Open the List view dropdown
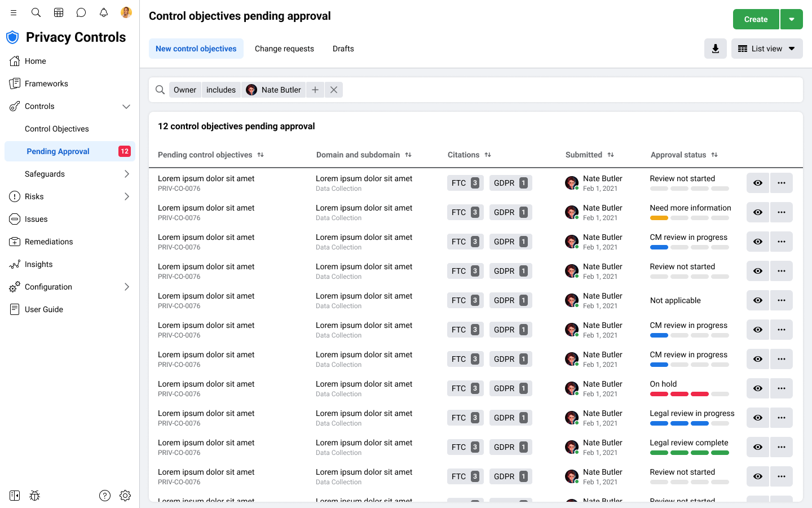The image size is (812, 508). coord(766,49)
